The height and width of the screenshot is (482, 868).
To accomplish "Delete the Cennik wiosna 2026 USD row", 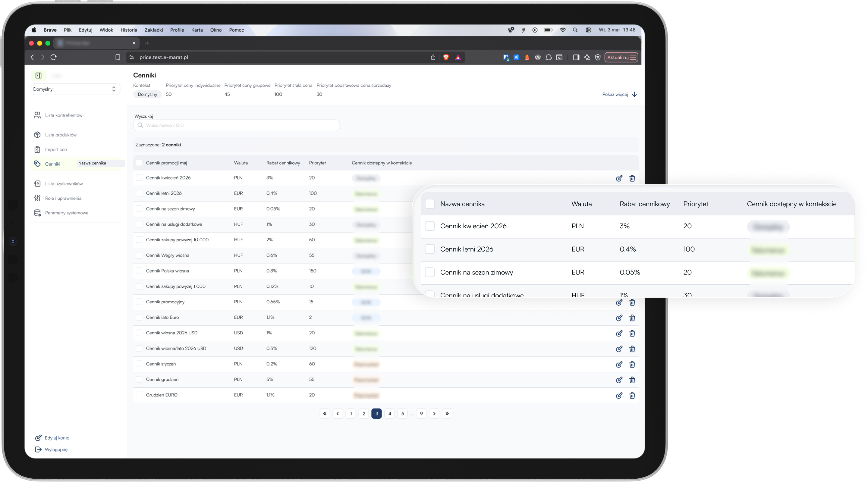I will (632, 333).
